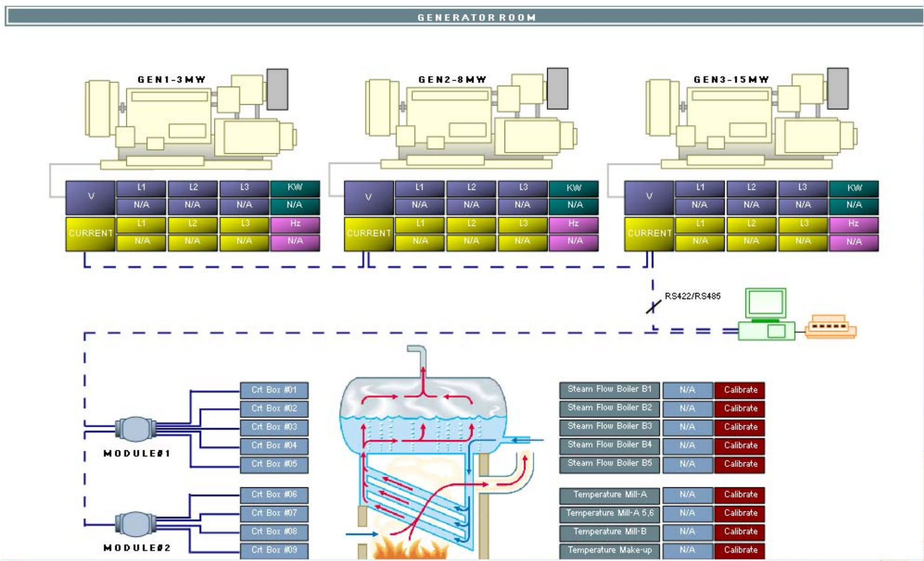Click Steam Flow Boiler B4 N/A value
Screen dimensions: 924x561
tap(687, 446)
